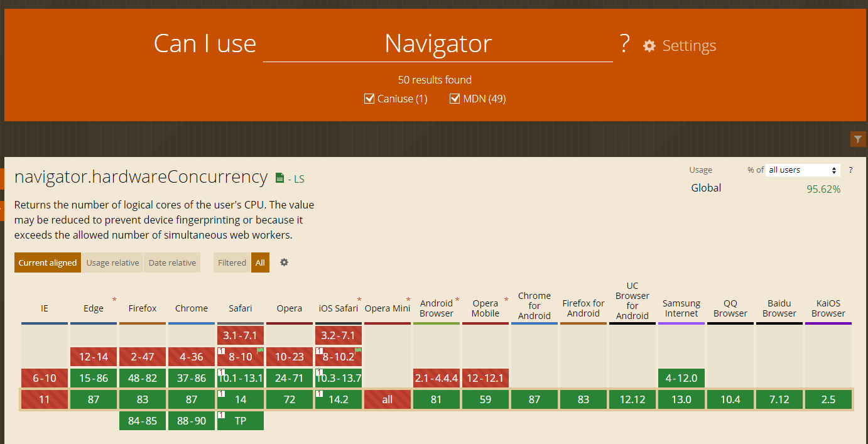Select Opera Mobile 59 cell
Viewport: 868px width, 444px height.
point(486,399)
